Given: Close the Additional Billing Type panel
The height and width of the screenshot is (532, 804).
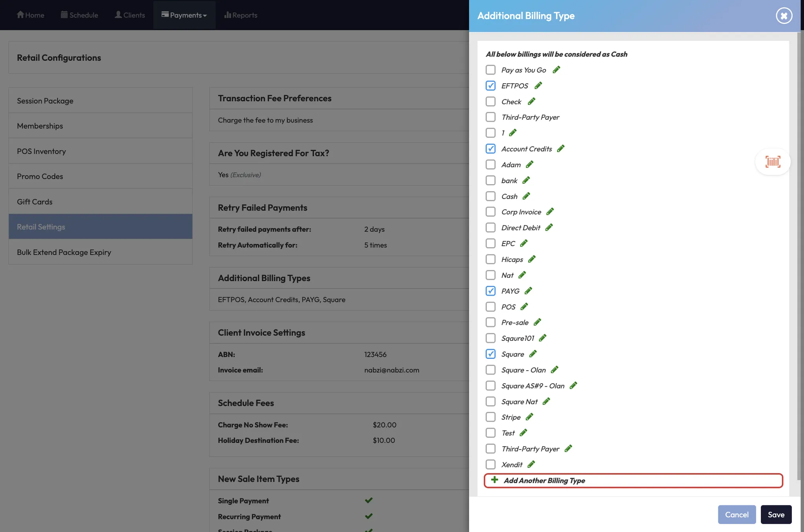Looking at the screenshot, I should [x=784, y=16].
